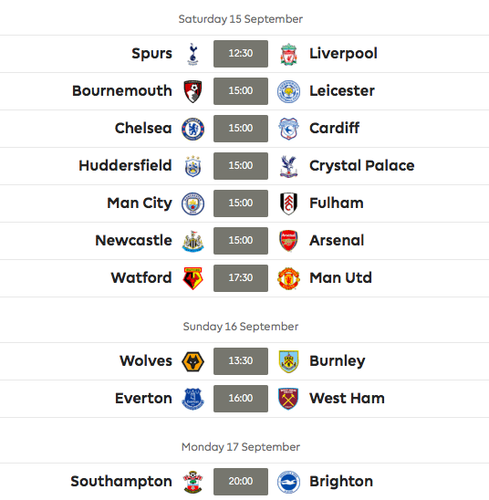
Task: Click the Spurs club crest
Action: [193, 54]
